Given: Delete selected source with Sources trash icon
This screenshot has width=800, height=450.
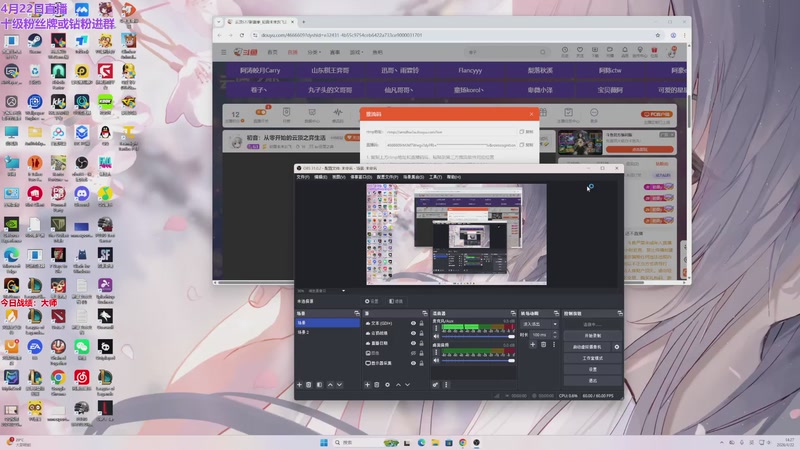Looking at the screenshot, I should tap(377, 385).
